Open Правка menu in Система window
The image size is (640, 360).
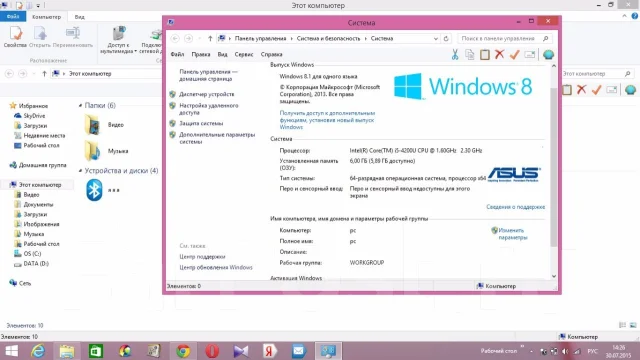(201, 54)
